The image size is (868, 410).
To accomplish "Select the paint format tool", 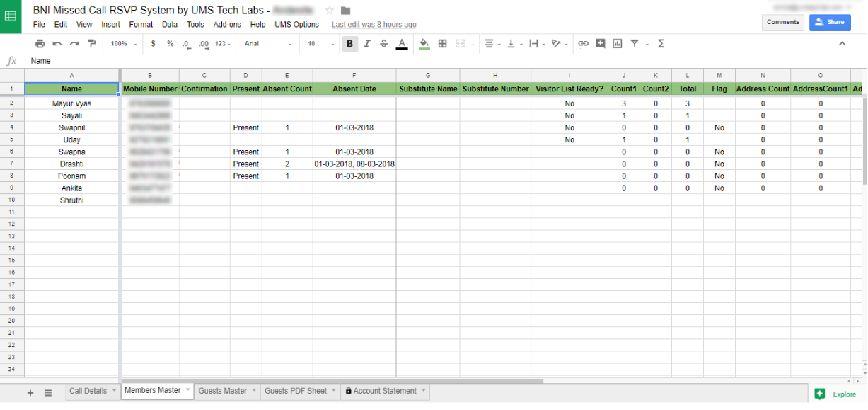I will [x=92, y=44].
